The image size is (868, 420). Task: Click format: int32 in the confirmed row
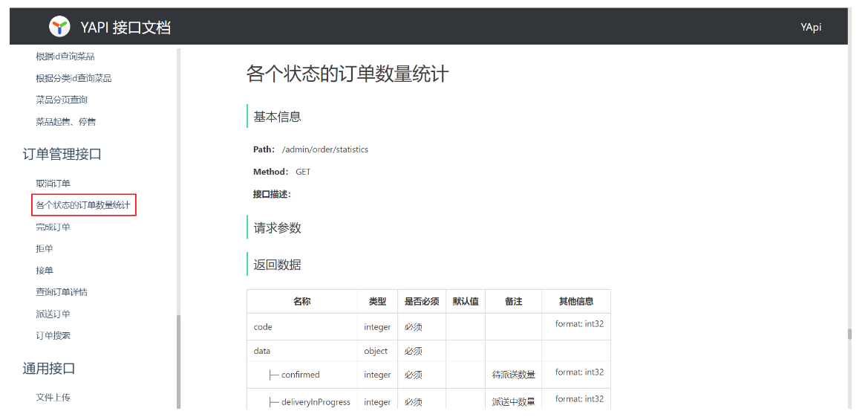click(x=580, y=372)
